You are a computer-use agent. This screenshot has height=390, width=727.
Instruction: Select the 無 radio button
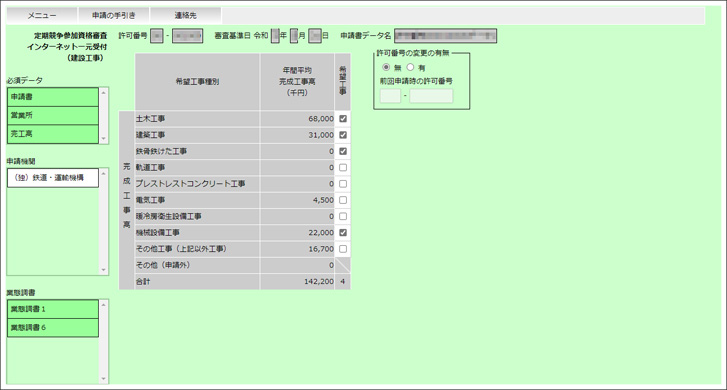pos(386,67)
